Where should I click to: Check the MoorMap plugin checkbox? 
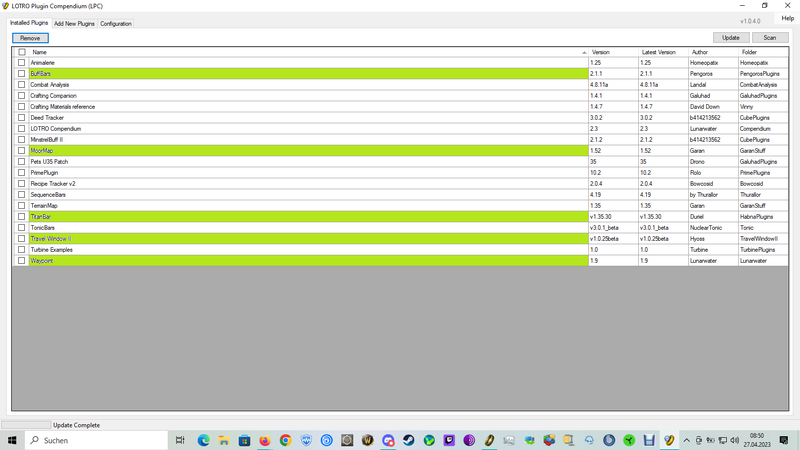[x=21, y=151]
